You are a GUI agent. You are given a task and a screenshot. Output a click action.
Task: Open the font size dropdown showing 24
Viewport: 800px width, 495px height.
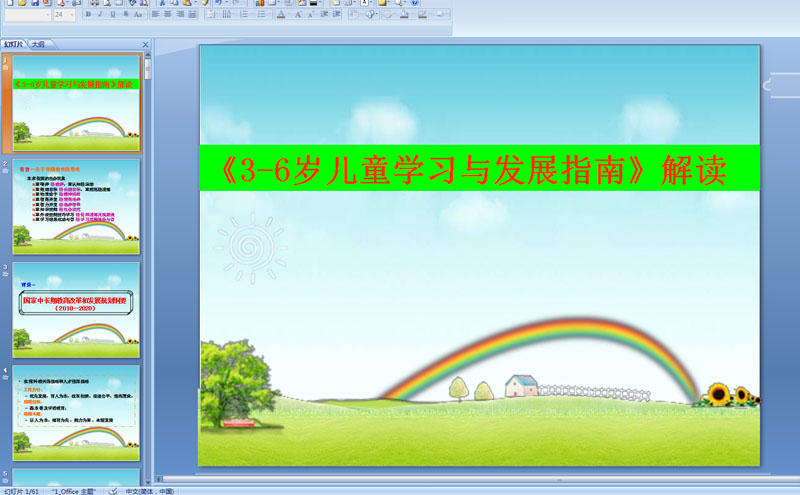pyautogui.click(x=64, y=15)
